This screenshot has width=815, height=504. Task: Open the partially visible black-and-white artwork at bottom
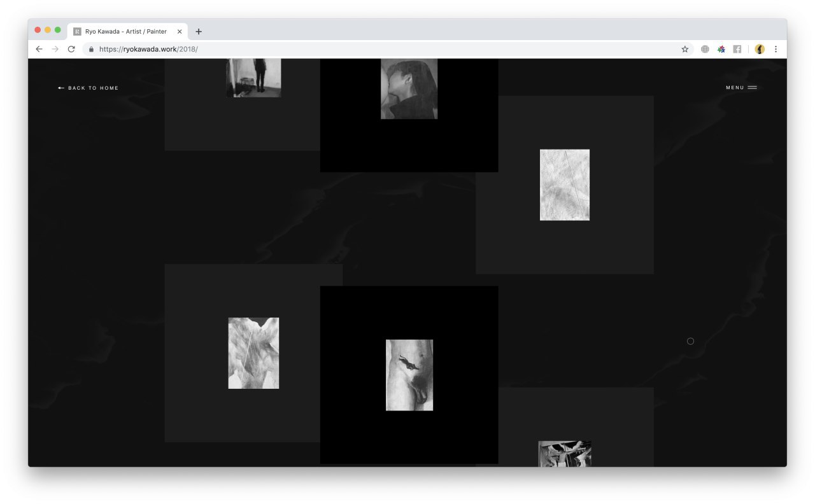point(565,454)
